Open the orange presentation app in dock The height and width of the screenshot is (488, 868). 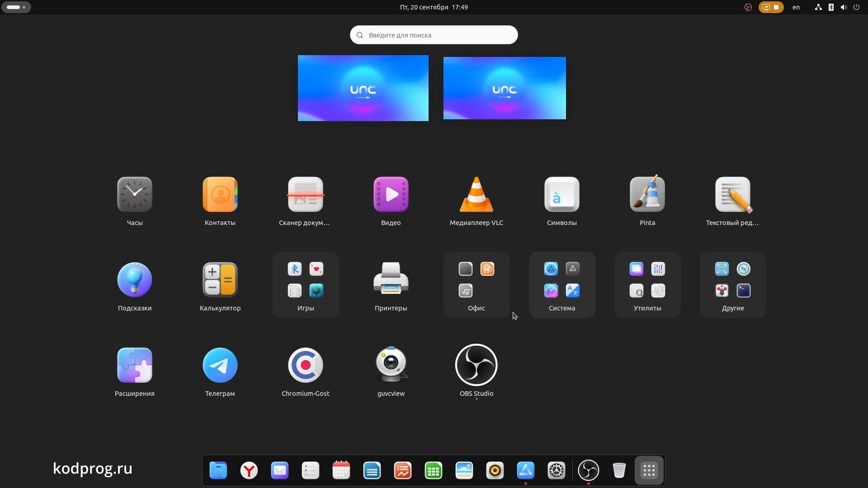point(403,470)
